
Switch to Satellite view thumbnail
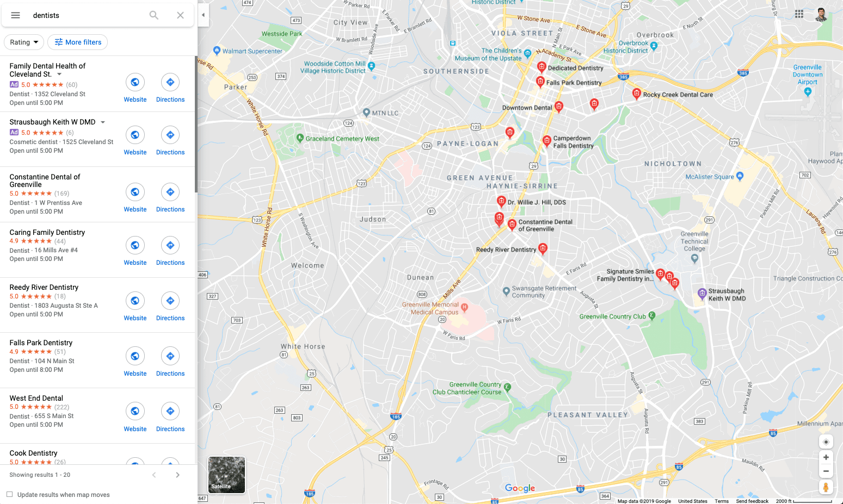[227, 475]
